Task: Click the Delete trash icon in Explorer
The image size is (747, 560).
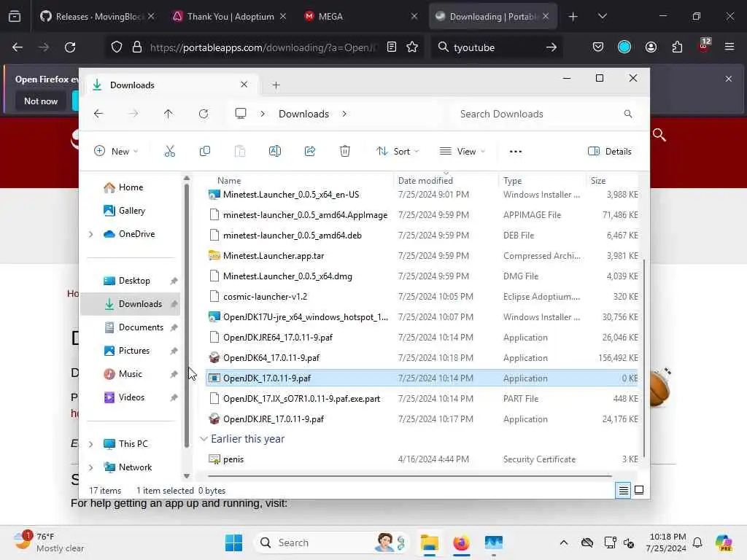Action: coord(345,152)
